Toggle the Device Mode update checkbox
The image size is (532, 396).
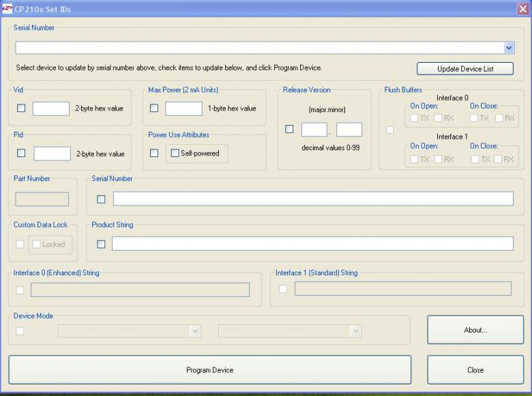20,330
